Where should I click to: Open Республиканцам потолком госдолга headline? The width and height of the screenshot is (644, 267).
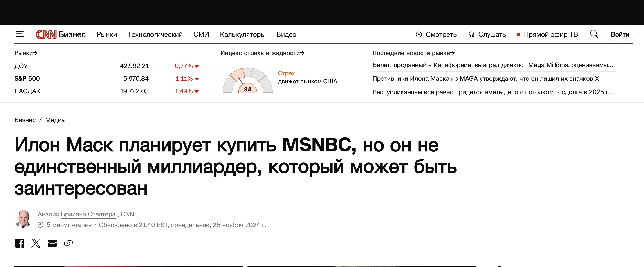click(493, 92)
